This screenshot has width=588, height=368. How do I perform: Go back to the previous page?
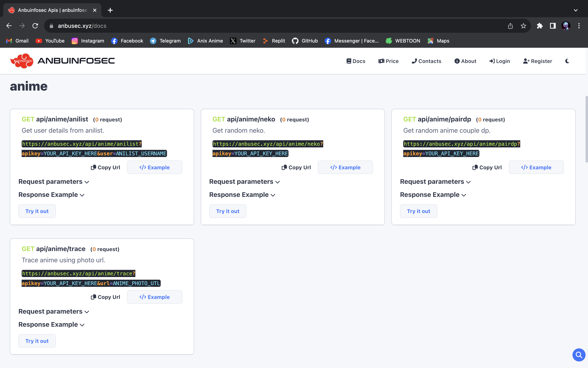point(9,26)
